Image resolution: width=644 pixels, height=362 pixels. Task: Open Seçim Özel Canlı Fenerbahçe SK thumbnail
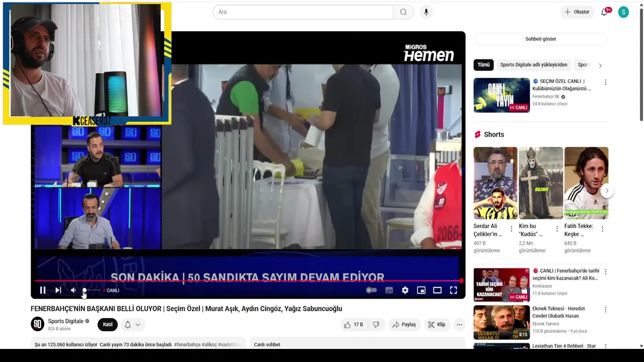point(502,95)
